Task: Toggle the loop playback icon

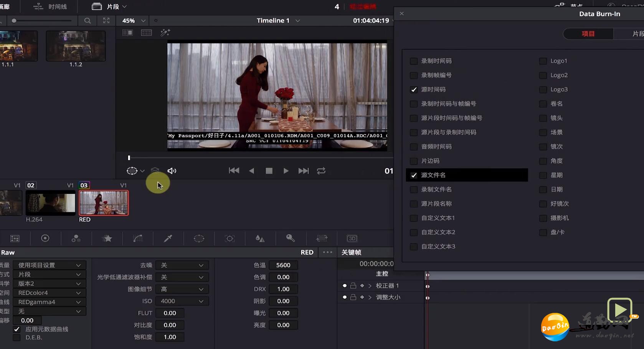Action: pos(321,171)
